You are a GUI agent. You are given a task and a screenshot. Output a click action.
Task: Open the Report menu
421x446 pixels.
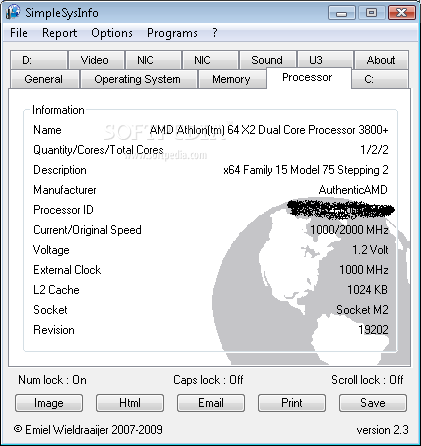[x=59, y=33]
